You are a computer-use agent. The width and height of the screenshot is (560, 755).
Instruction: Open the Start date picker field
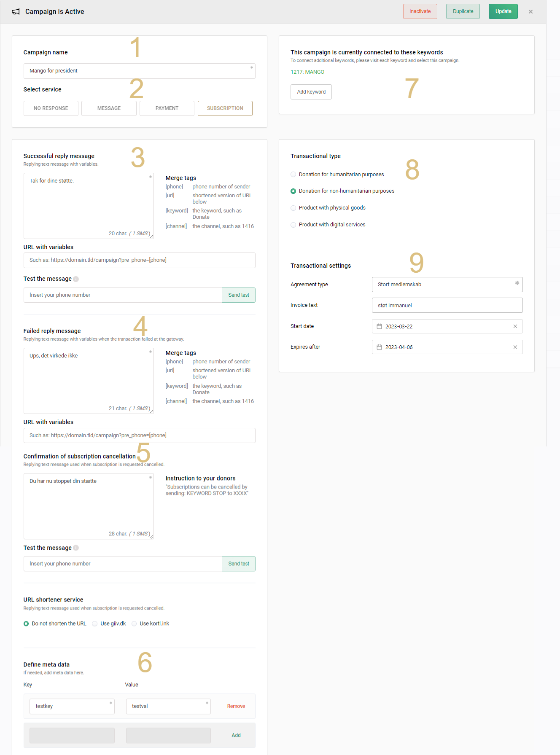447,326
